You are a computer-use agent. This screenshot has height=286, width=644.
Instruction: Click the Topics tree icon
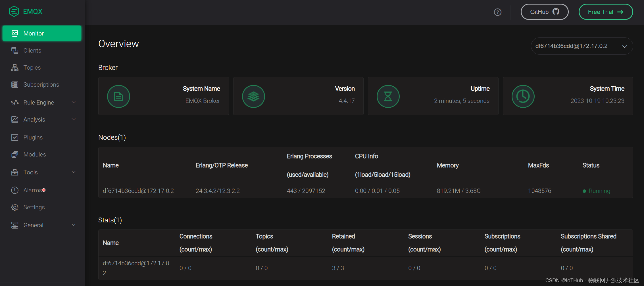pos(15,68)
